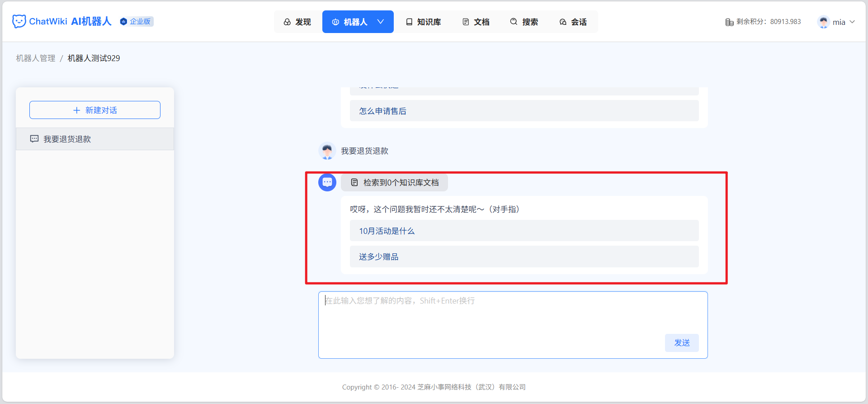Expand the mia account dropdown arrow

click(852, 22)
